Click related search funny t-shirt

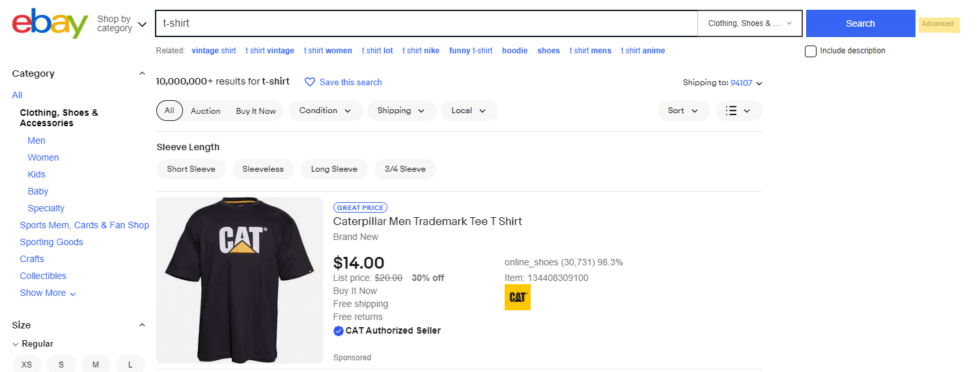[471, 51]
